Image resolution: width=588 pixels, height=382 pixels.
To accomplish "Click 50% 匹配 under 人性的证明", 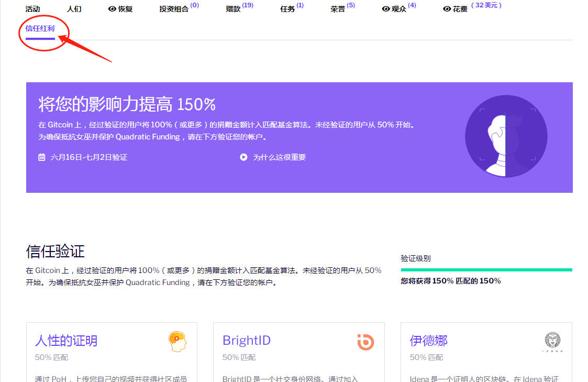I will pos(51,357).
